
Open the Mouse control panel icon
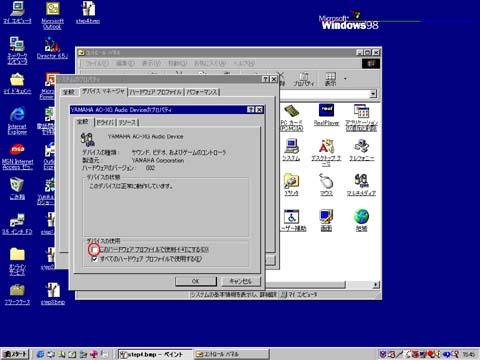(326, 181)
